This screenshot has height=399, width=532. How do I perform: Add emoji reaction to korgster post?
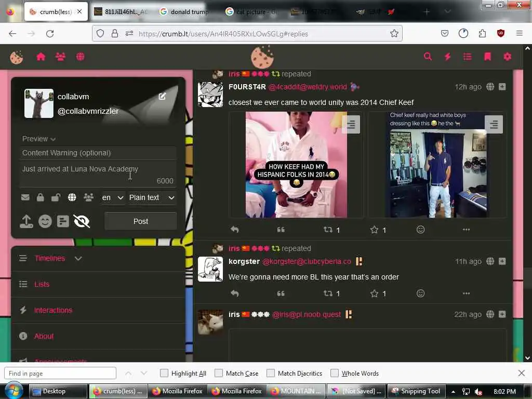click(x=420, y=294)
